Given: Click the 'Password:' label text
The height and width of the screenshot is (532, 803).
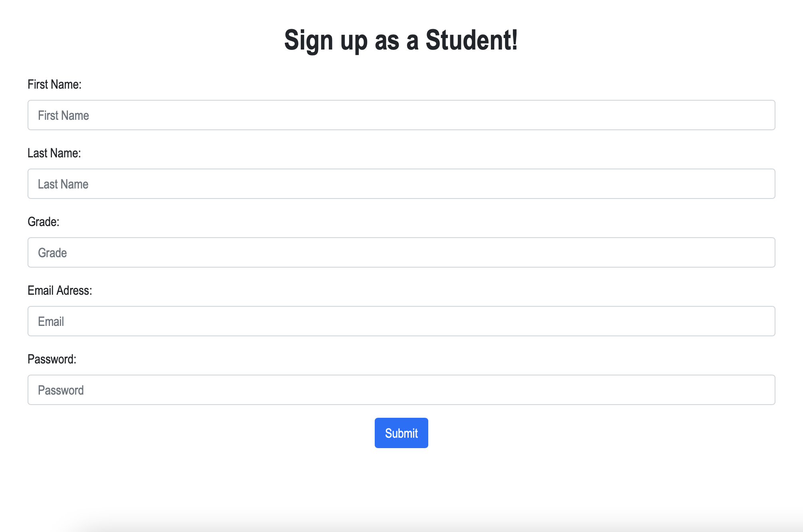Looking at the screenshot, I should [52, 359].
